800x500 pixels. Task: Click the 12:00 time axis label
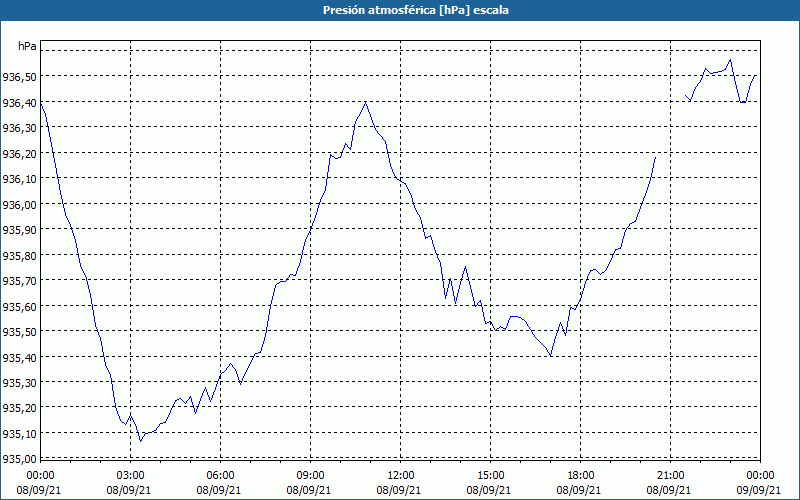tap(400, 476)
